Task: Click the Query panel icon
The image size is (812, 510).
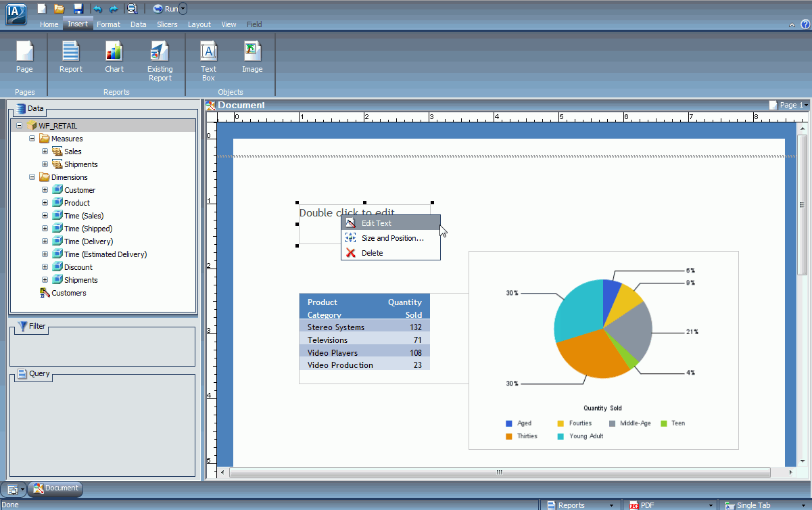Action: (x=22, y=373)
